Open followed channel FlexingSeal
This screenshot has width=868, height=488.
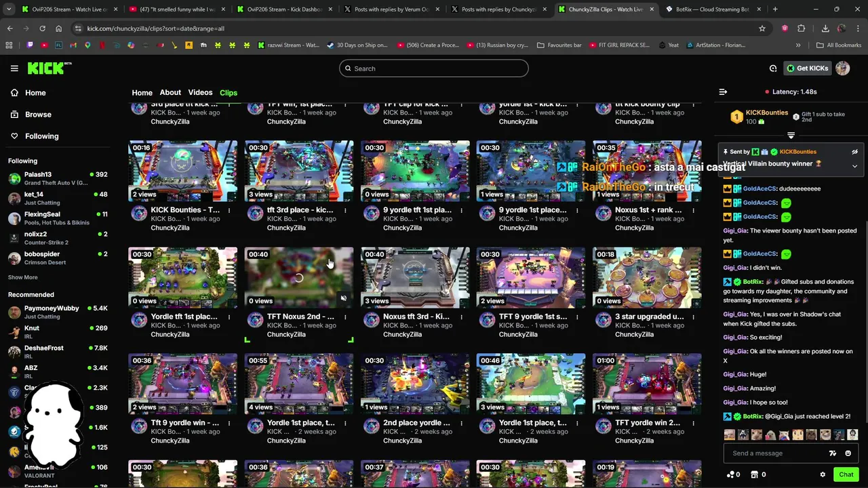coord(58,218)
